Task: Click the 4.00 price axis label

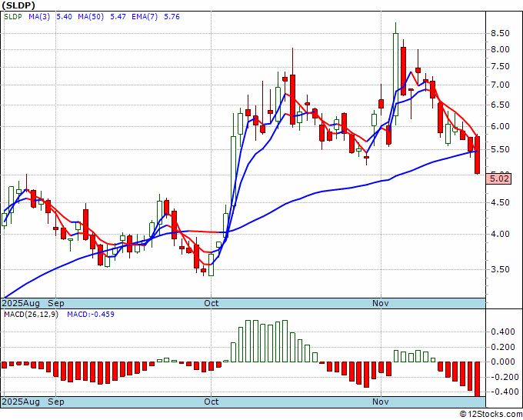Action: pyautogui.click(x=500, y=234)
